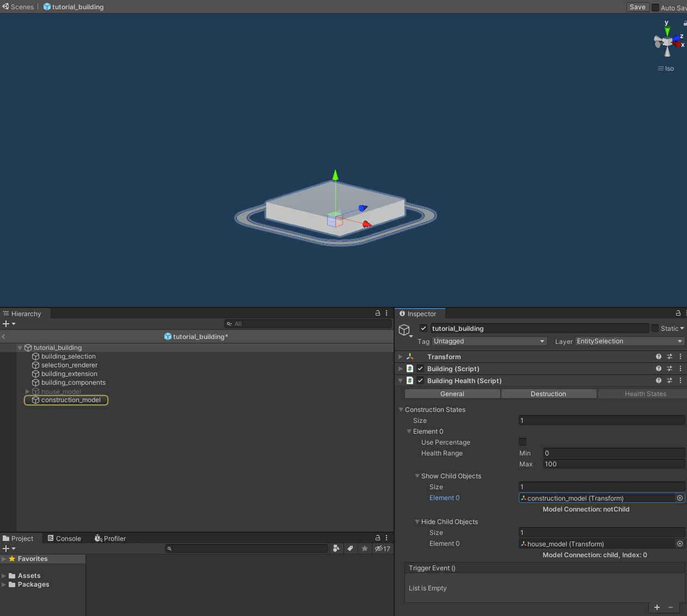Add new Trigger Event with plus
Viewport: 687px width, 616px height.
[657, 607]
